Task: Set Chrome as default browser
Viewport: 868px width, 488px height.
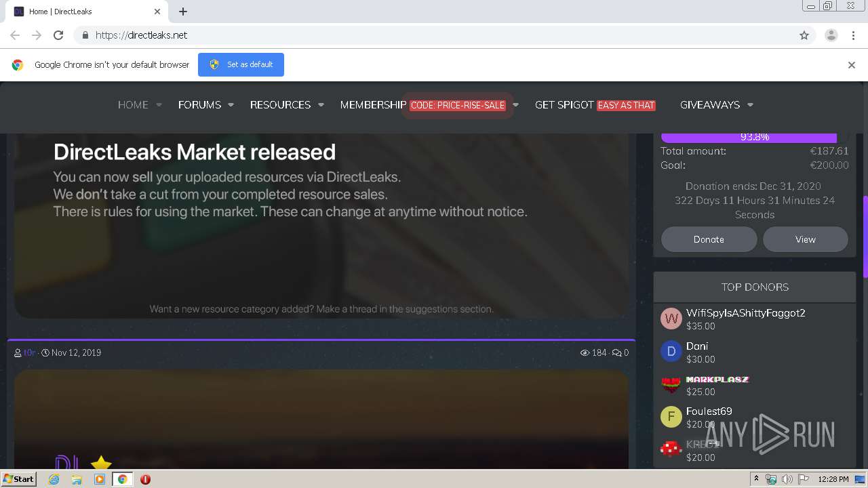Action: point(241,64)
